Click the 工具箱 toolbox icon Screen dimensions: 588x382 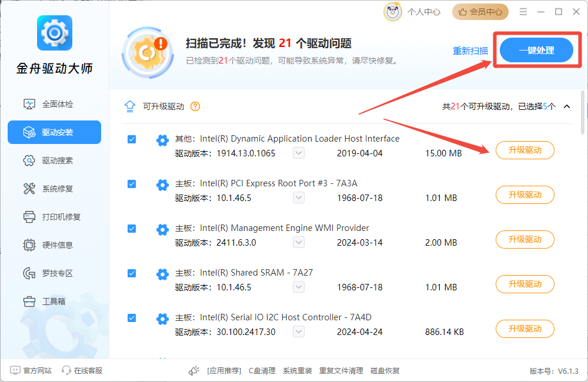(29, 301)
